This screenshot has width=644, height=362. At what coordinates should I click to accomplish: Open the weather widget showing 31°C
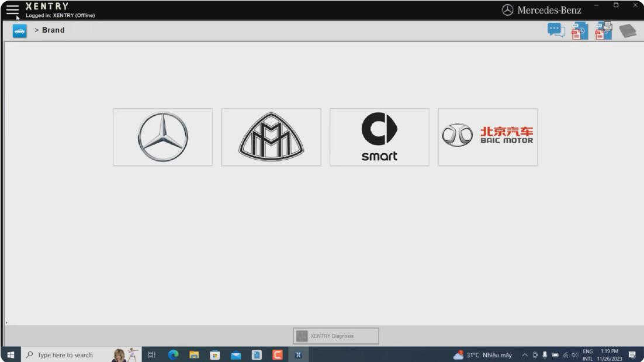click(x=483, y=355)
